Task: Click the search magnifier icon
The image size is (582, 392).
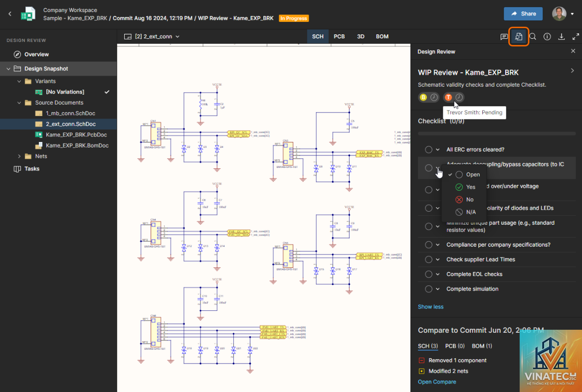Action: [533, 37]
